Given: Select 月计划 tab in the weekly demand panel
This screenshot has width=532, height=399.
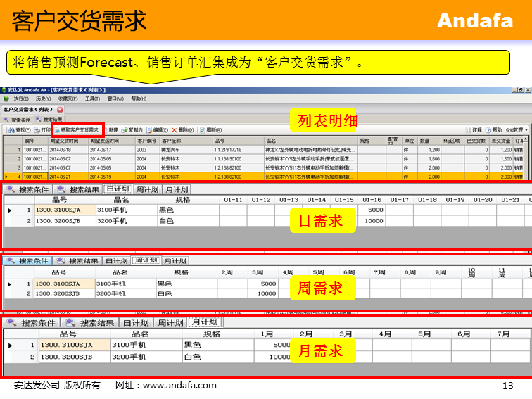Looking at the screenshot, I should [x=175, y=261].
